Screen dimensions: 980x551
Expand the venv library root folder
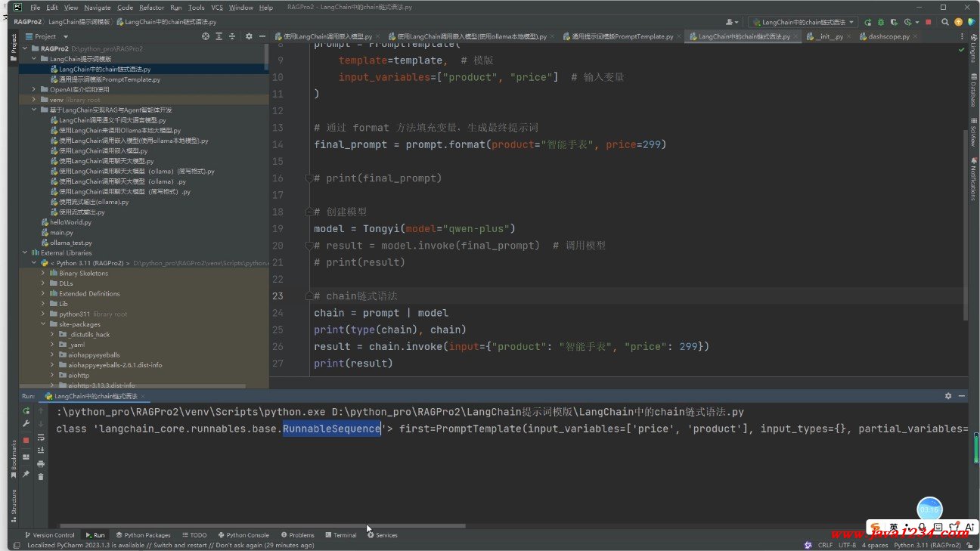point(33,100)
